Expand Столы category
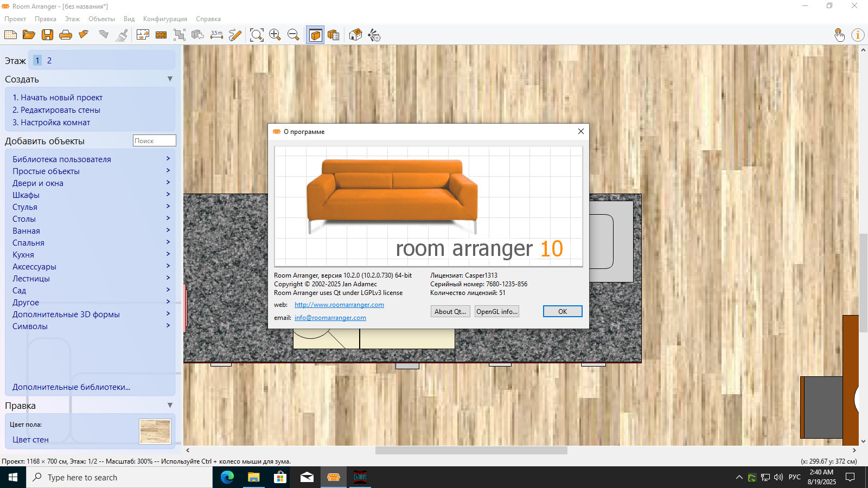The image size is (868, 488). pos(91,219)
